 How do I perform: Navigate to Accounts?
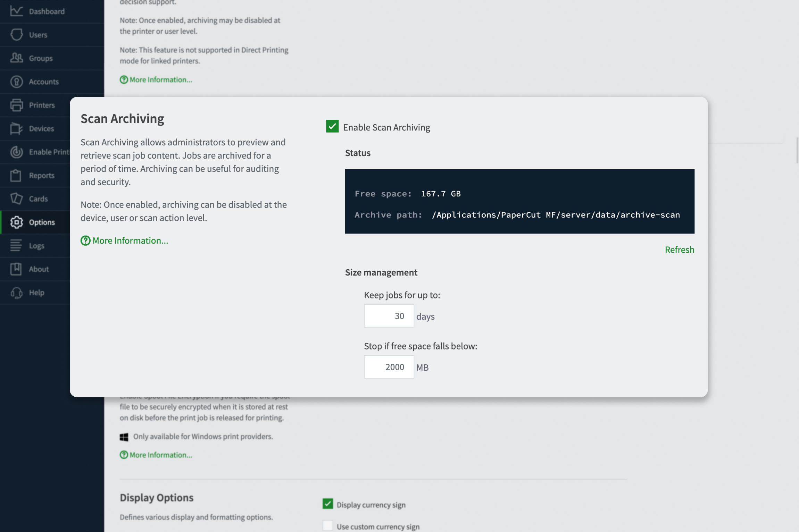pyautogui.click(x=44, y=82)
